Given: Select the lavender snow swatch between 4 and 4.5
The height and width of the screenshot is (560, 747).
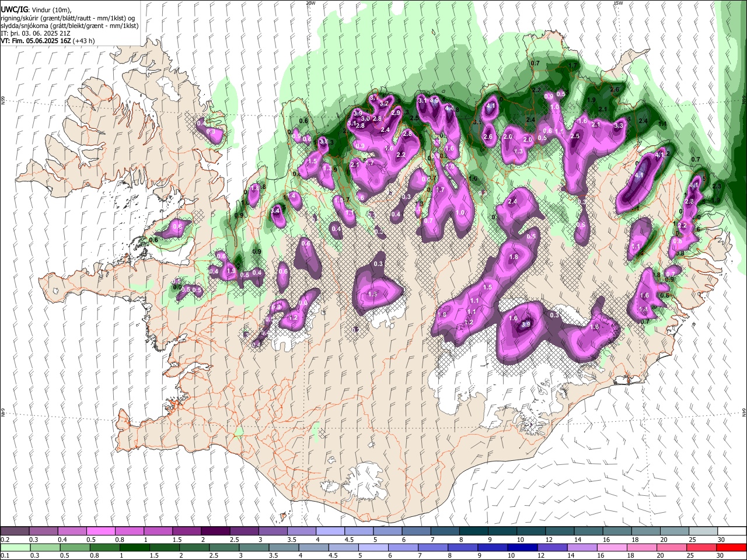Looking at the screenshot, I should (329, 531).
